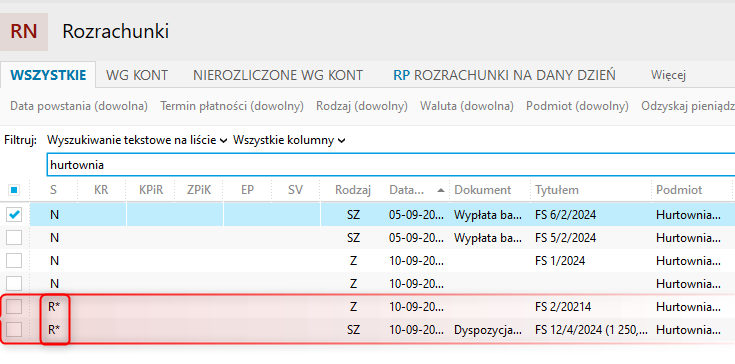735x364 pixels.
Task: Switch to the WG KONT tab
Action: [137, 75]
